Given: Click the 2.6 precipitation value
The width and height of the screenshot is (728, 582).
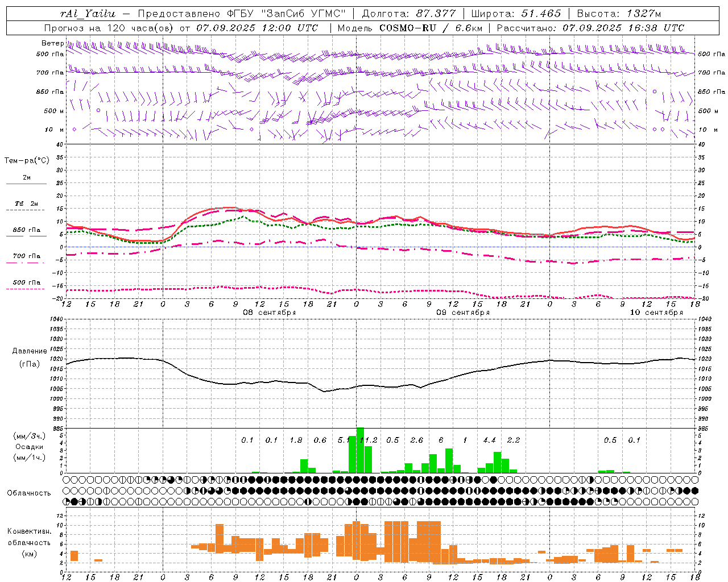Looking at the screenshot, I should point(416,440).
